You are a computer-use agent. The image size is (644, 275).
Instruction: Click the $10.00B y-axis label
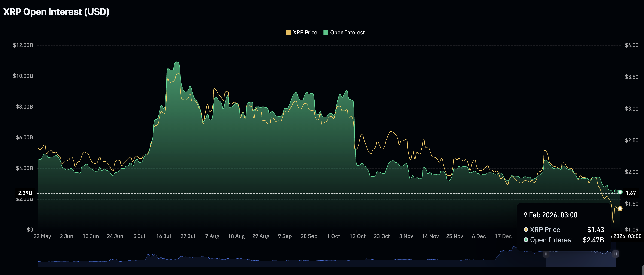pyautogui.click(x=23, y=76)
